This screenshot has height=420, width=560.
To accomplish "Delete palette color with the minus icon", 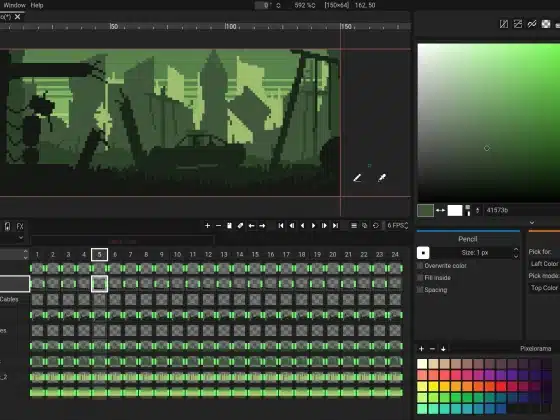I will [x=432, y=349].
